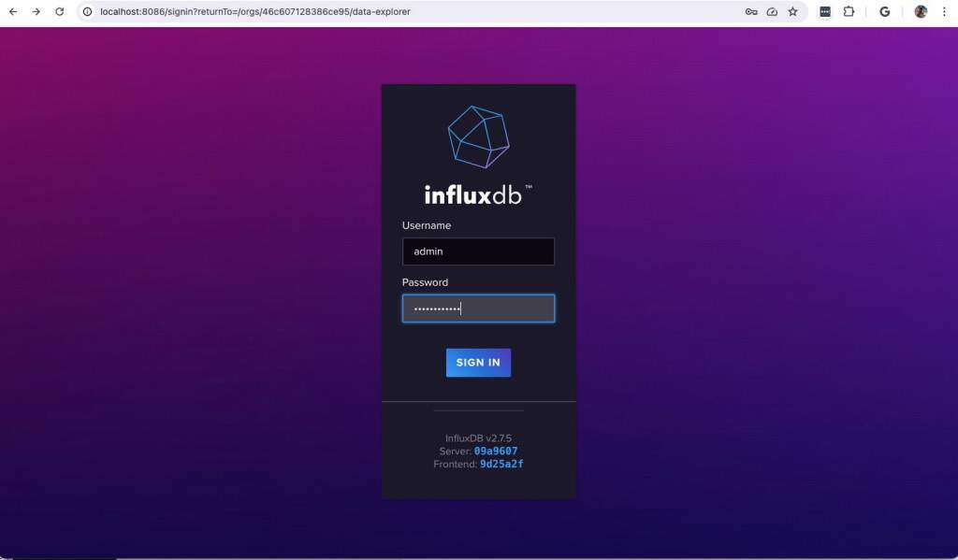Image resolution: width=958 pixels, height=560 pixels.
Task: Click the SIGN IN button
Action: click(x=478, y=363)
